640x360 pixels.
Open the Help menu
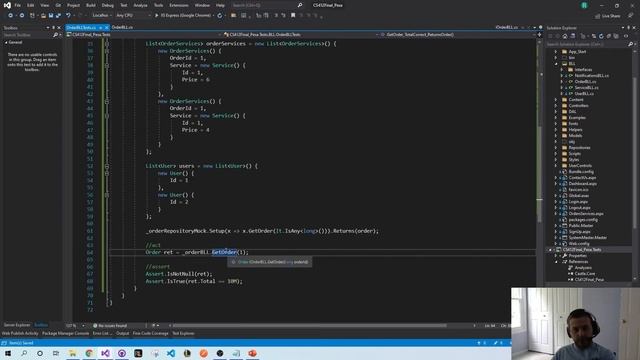tap(220, 5)
